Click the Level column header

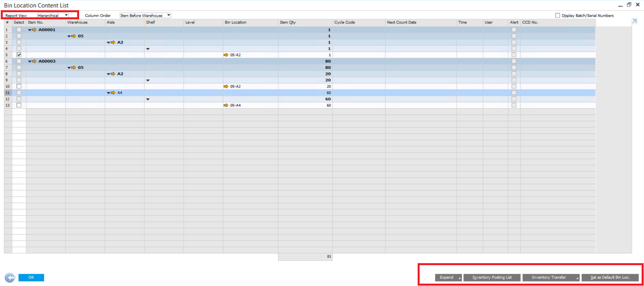click(203, 22)
